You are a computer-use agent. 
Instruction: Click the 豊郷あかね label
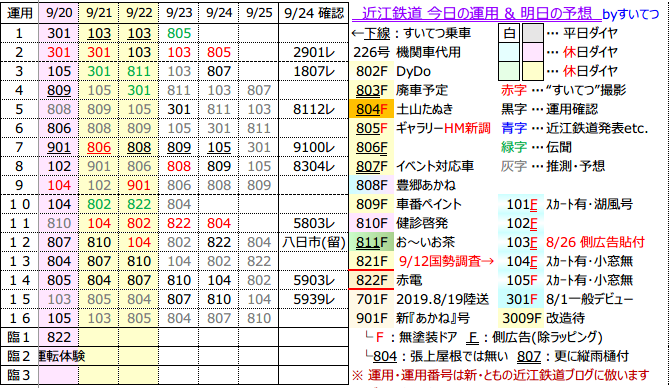[426, 185]
